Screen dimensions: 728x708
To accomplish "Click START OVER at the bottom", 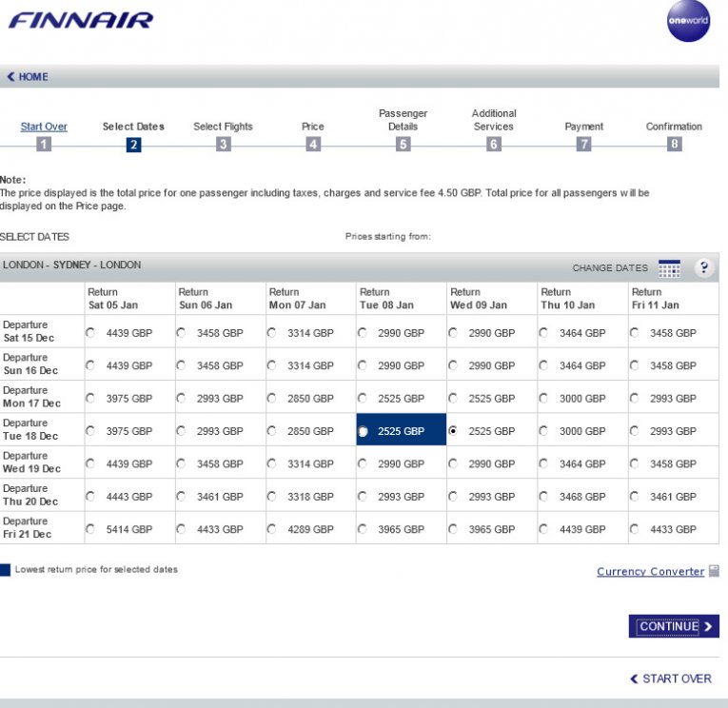I will 671,678.
